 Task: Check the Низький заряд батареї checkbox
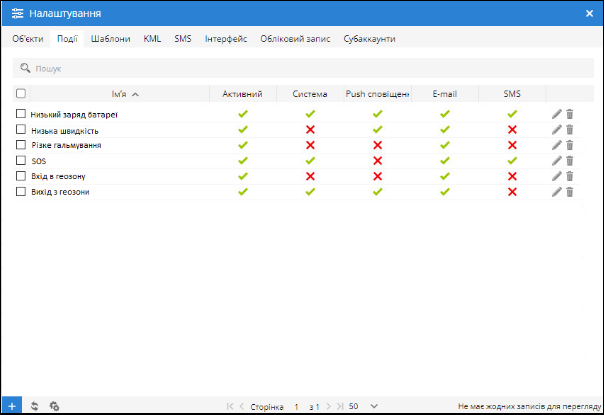point(21,114)
